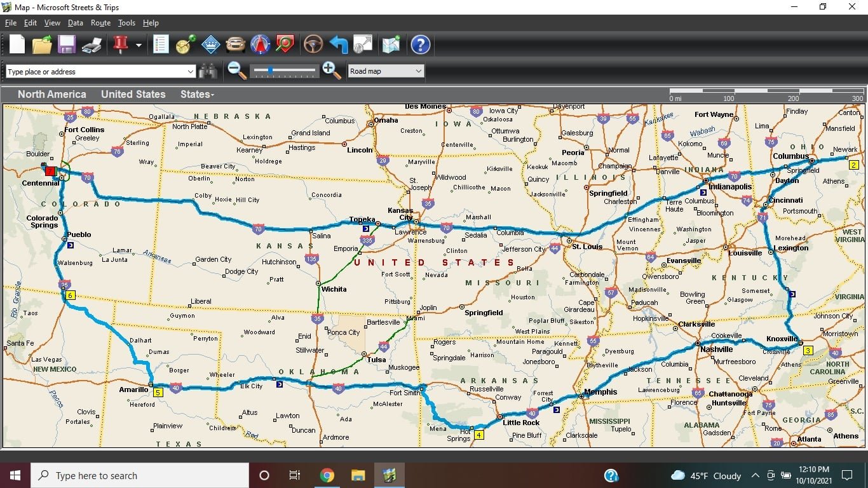This screenshot has width=868, height=488.
Task: Click the New document icon
Action: [17, 44]
